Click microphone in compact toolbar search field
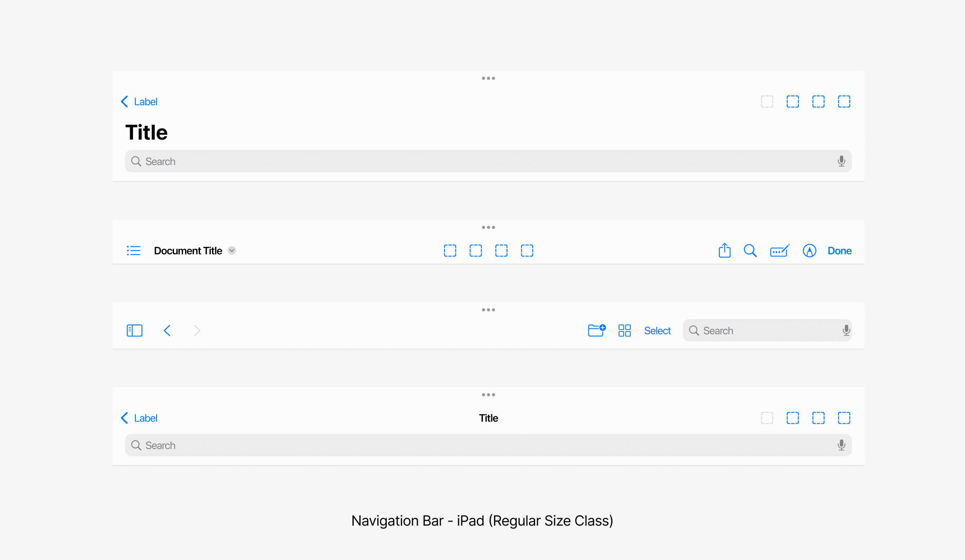The width and height of the screenshot is (965, 560). tap(846, 330)
